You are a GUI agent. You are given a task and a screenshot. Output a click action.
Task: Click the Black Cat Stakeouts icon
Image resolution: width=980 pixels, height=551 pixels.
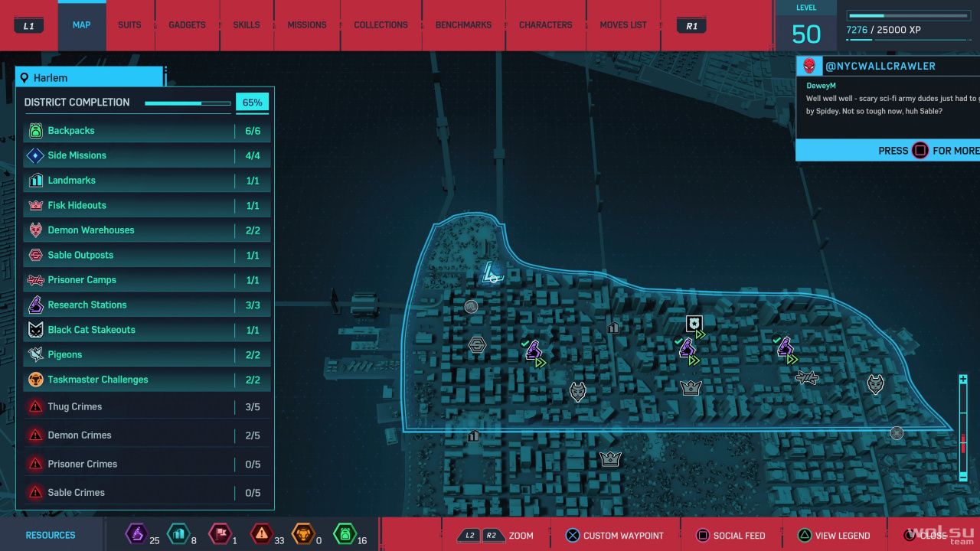35,330
